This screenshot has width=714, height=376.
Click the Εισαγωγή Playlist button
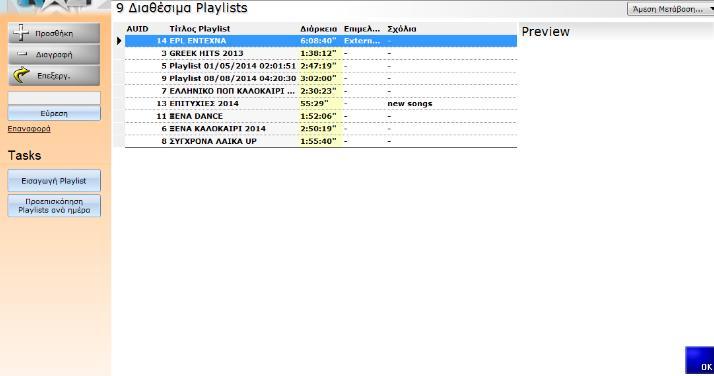(x=54, y=181)
